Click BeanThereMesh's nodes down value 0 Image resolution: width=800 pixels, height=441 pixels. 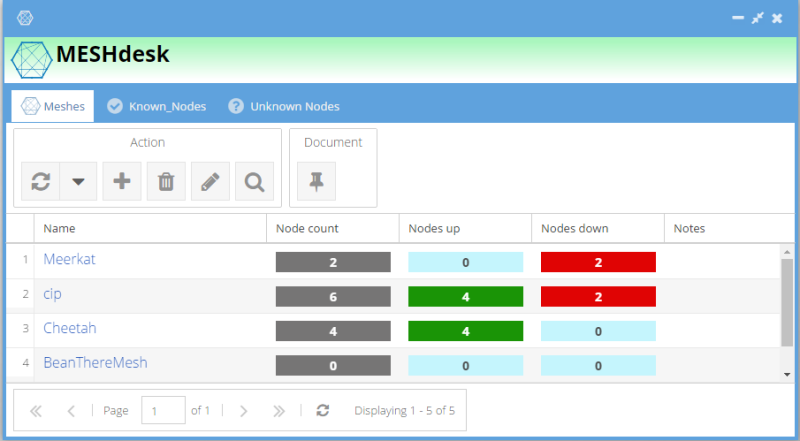598,365
